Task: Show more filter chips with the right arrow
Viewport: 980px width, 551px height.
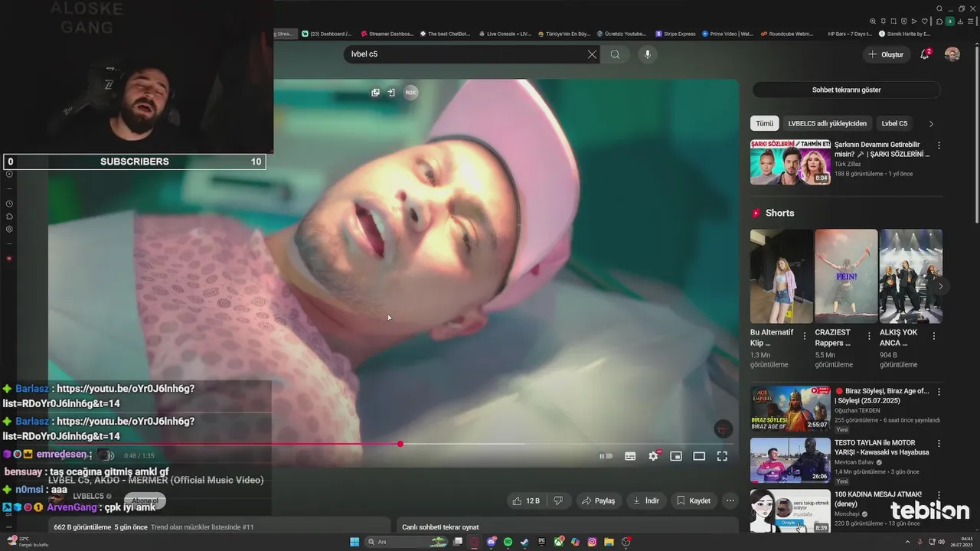Action: click(x=931, y=123)
